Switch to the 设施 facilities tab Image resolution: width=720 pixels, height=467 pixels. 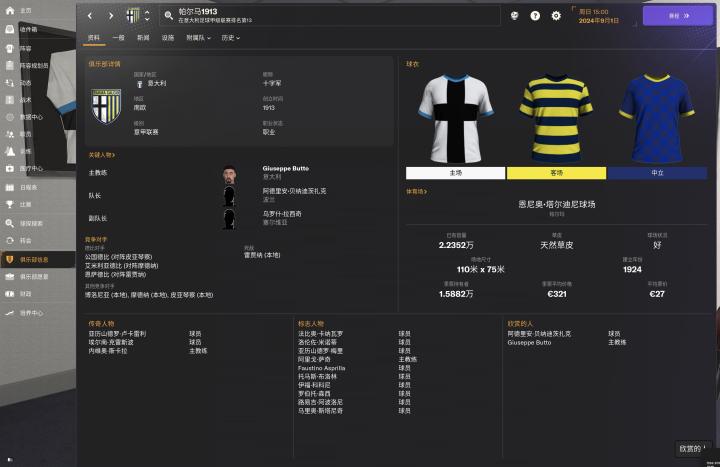point(167,38)
